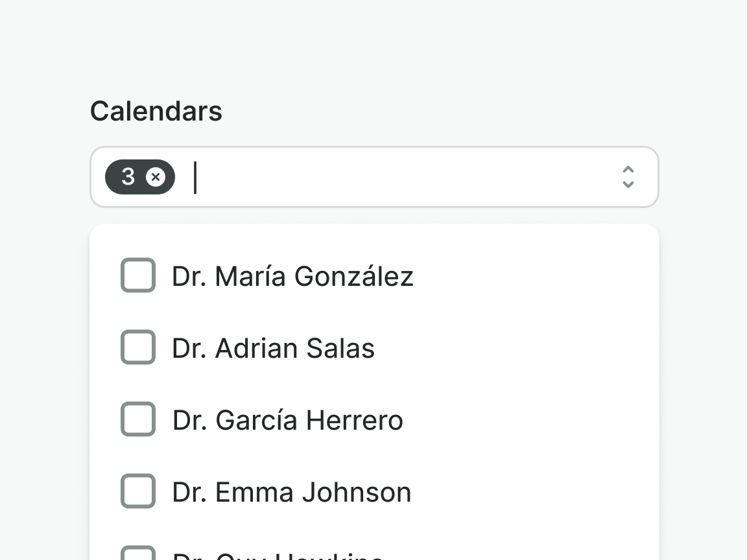This screenshot has height=560, width=747.
Task: Click blank row space right of Dr. Emma Johnson
Action: [x=532, y=492]
